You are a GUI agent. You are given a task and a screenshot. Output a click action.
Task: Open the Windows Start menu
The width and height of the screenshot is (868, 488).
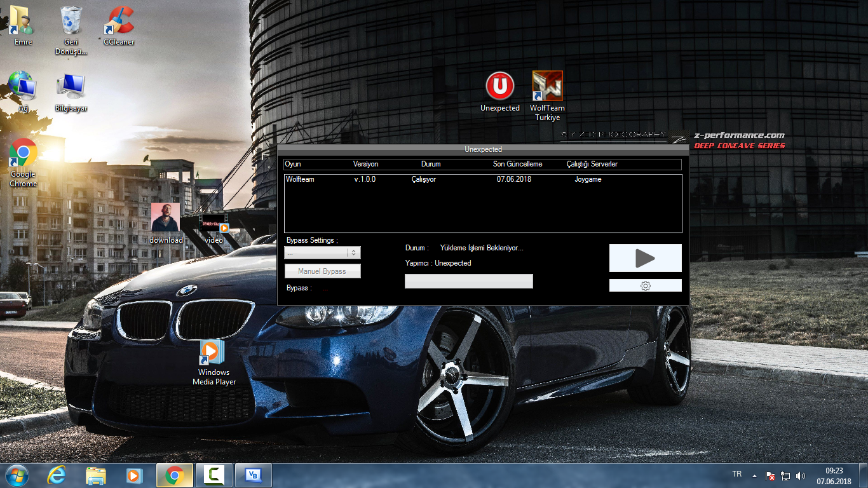(x=16, y=475)
